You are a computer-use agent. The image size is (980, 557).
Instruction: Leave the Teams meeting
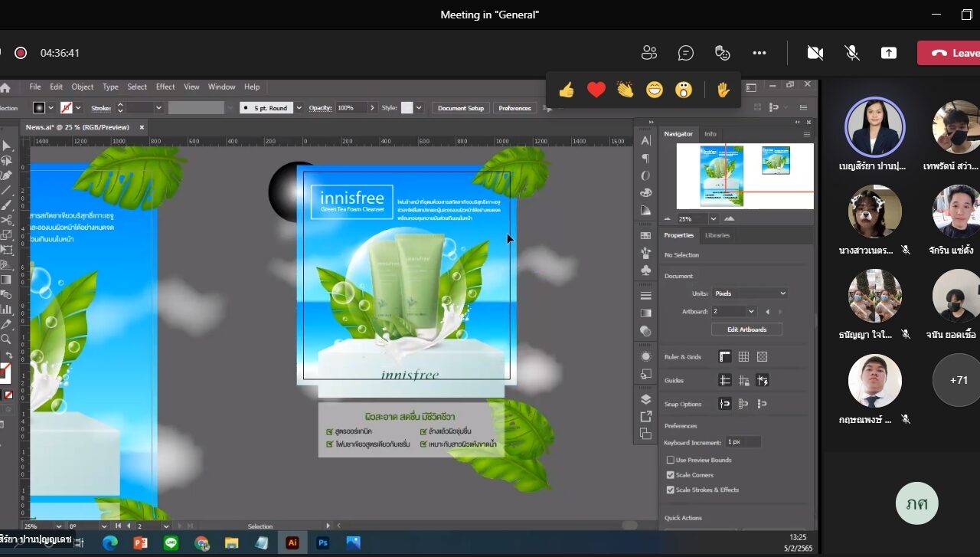coord(949,53)
